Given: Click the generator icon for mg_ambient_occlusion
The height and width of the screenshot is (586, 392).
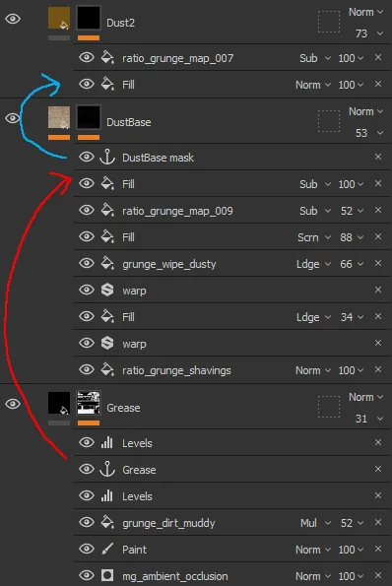Looking at the screenshot, I should click(107, 575).
